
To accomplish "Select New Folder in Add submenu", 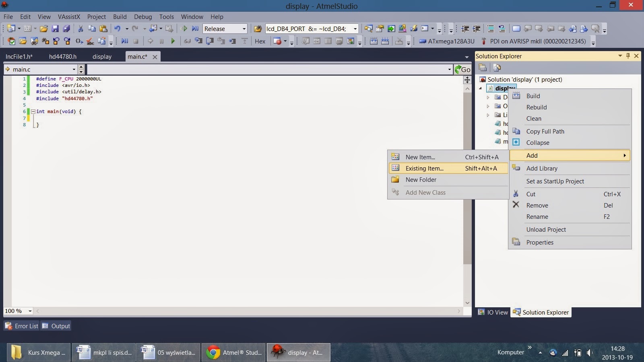I will click(448, 179).
